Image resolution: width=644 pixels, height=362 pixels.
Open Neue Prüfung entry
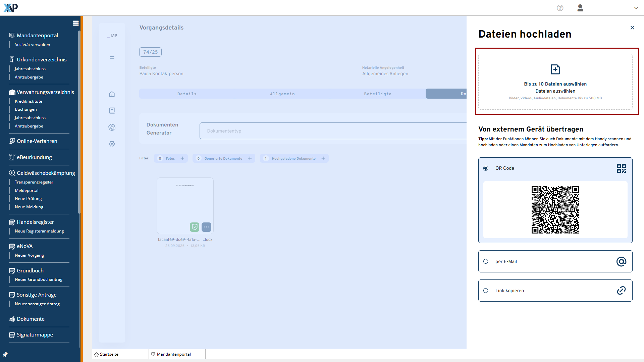click(28, 199)
